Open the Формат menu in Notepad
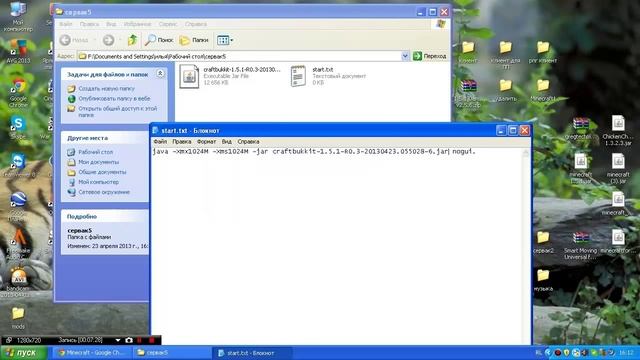This screenshot has width=640, height=360. (206, 142)
